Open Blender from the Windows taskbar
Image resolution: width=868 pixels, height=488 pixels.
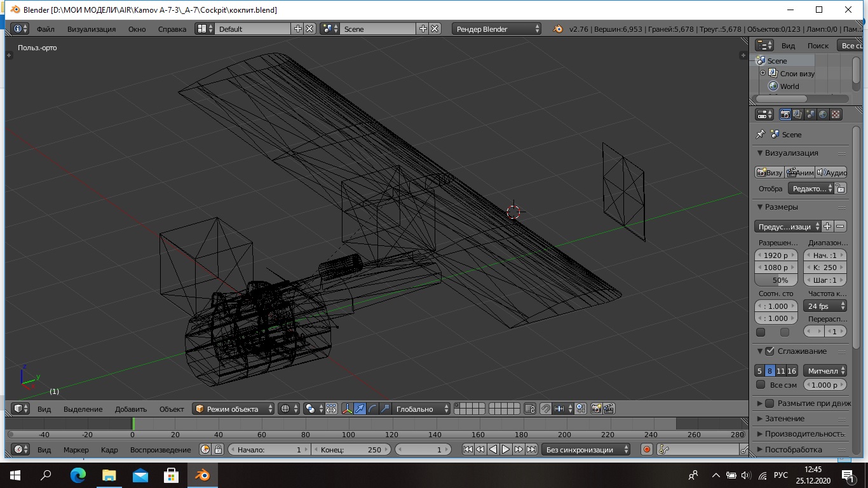(203, 475)
